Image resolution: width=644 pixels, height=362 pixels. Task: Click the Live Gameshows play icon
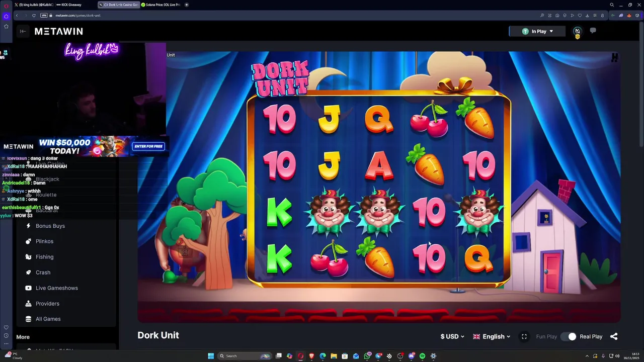point(28,288)
